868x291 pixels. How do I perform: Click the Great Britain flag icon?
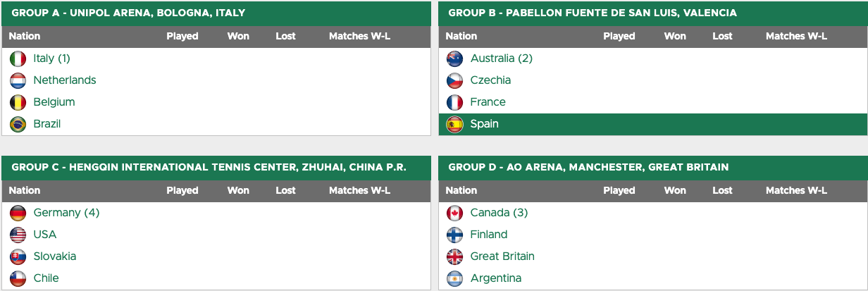pos(455,257)
